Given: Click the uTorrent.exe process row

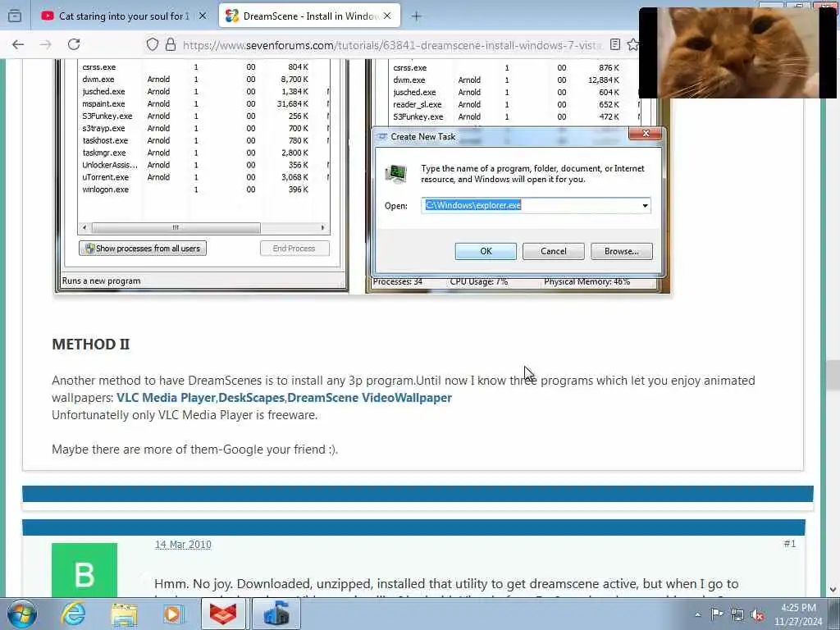Looking at the screenshot, I should pos(203,177).
